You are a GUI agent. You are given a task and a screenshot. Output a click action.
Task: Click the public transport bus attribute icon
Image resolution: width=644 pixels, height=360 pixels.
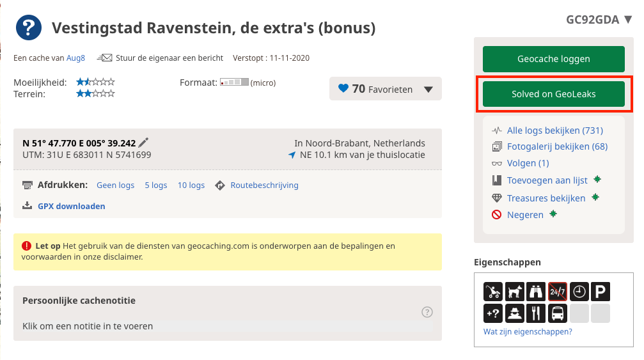[x=558, y=313]
